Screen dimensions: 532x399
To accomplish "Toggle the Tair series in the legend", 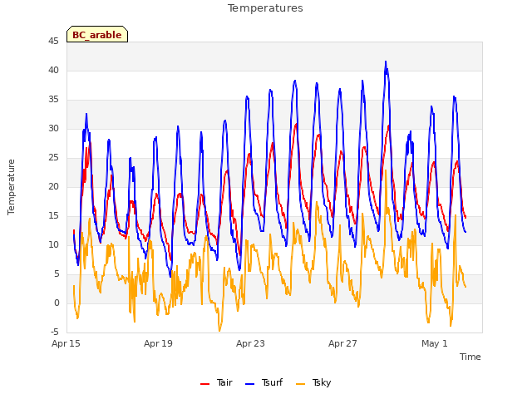I will pyautogui.click(x=216, y=382).
